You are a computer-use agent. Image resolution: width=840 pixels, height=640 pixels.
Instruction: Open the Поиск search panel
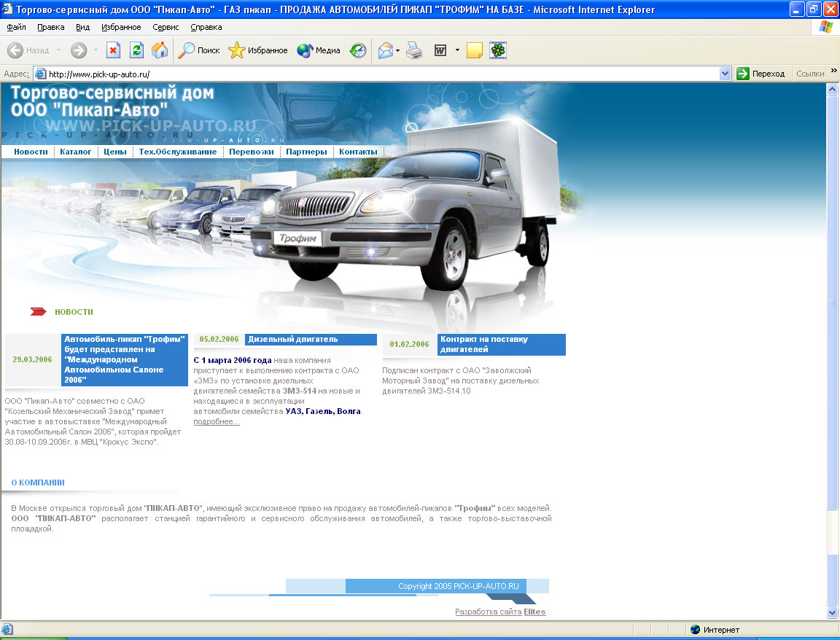tap(199, 50)
